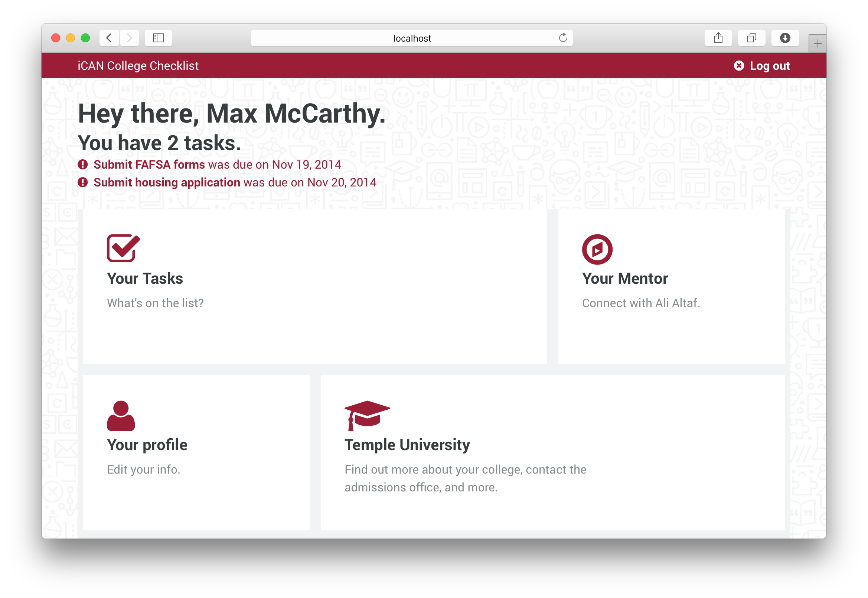
Task: Click the checkmark icon above Your Tasks
Action: click(123, 248)
